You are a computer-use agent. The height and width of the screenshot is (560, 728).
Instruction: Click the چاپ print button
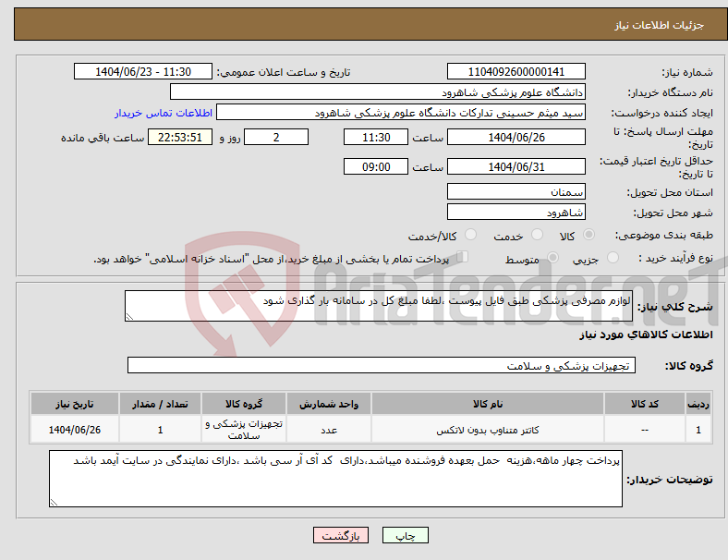[x=406, y=535]
